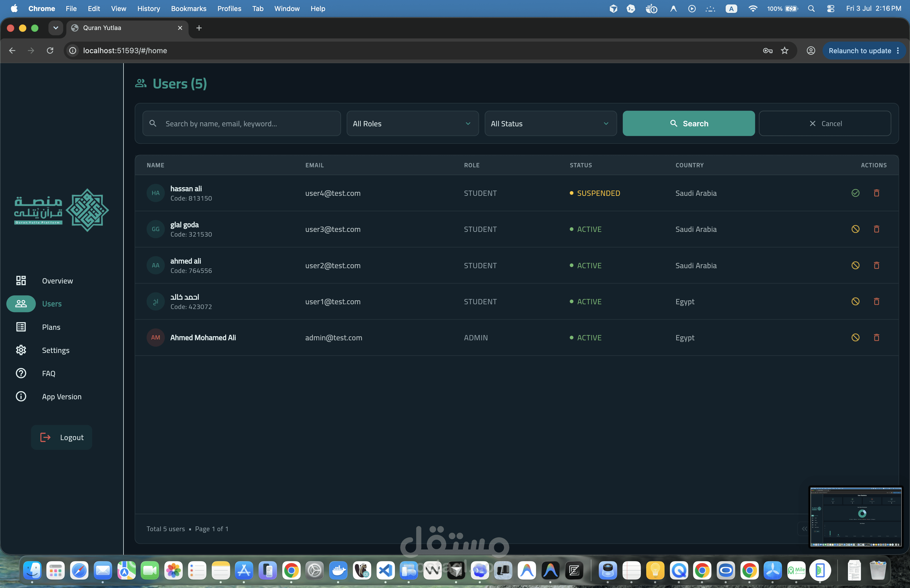Click the Logout button
Viewport: 910px width, 588px height.
(x=61, y=437)
